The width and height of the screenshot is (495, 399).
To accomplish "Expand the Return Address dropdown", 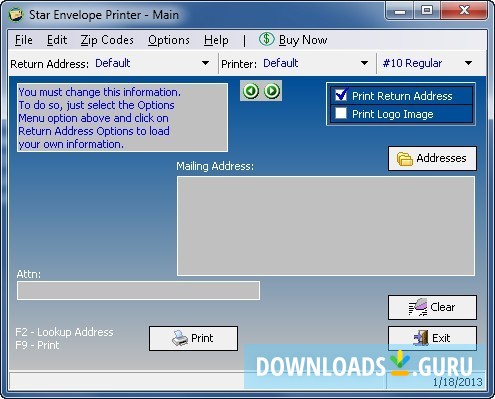I will click(205, 63).
